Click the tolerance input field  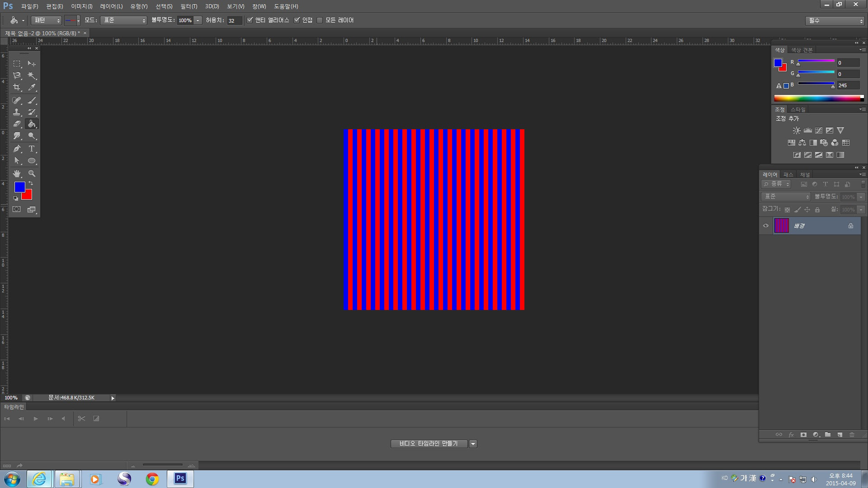click(234, 20)
